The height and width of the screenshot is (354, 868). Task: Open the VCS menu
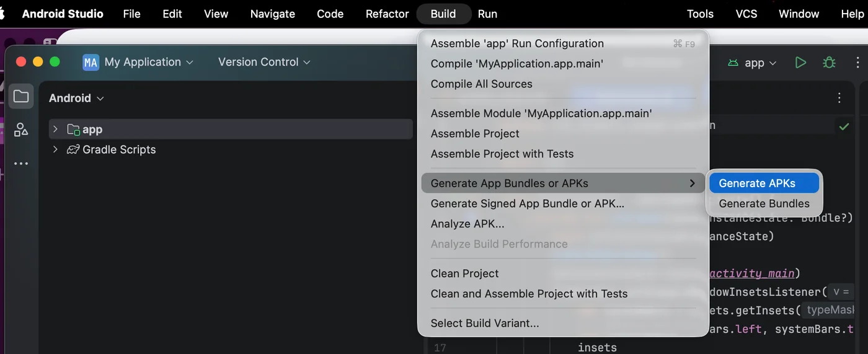(x=746, y=14)
